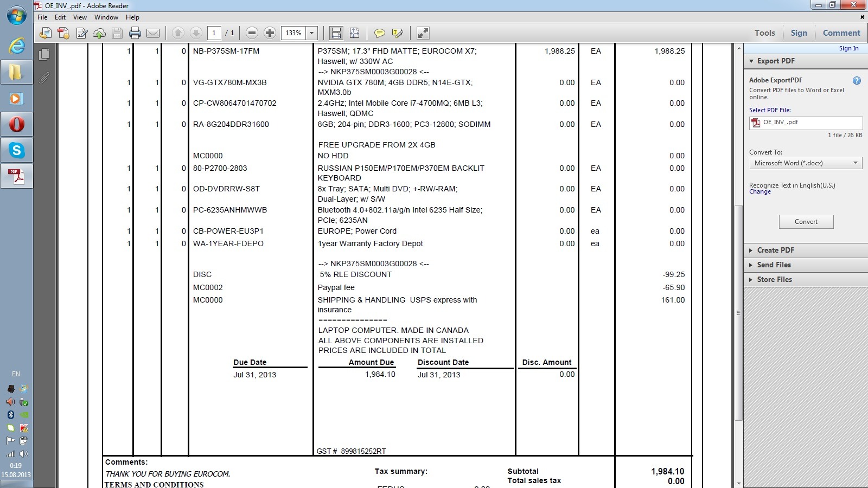This screenshot has height=488, width=868.
Task: Click the Convert button
Action: click(x=806, y=222)
